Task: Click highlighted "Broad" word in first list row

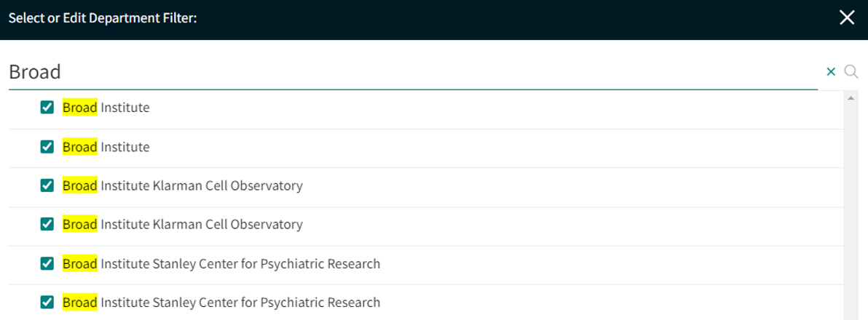Action: [79, 108]
